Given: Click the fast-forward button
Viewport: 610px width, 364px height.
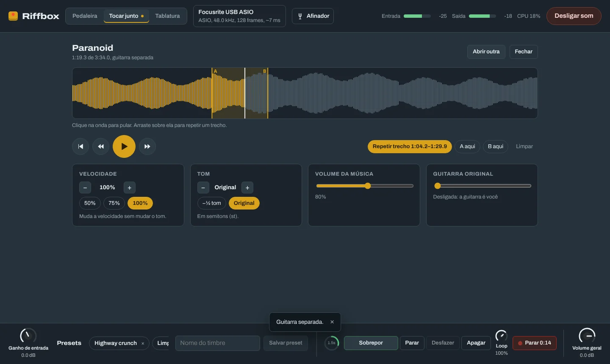Looking at the screenshot, I should click(147, 146).
